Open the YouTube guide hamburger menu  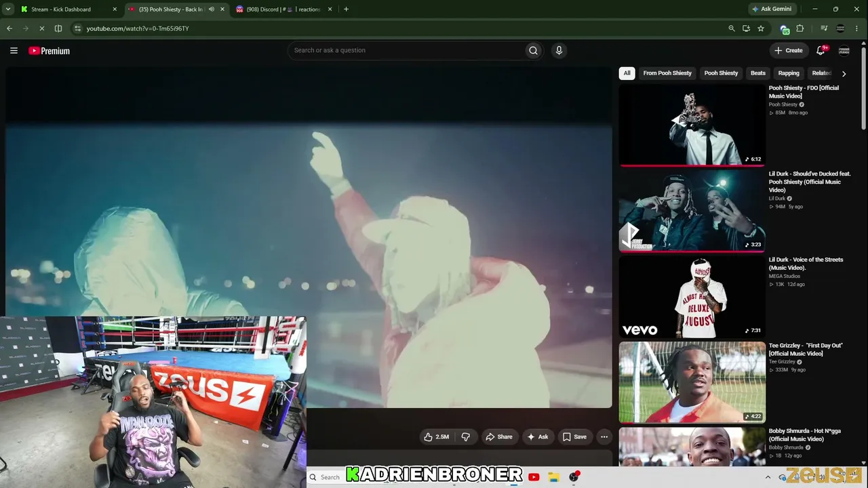(x=14, y=51)
